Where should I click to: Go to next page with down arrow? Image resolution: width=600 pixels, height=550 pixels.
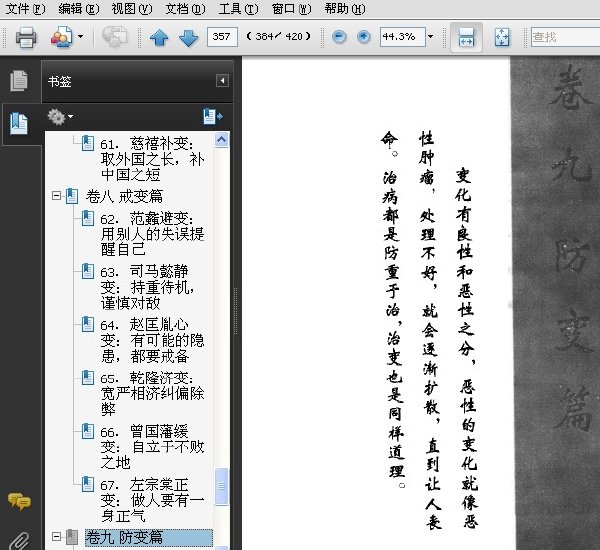[188, 38]
